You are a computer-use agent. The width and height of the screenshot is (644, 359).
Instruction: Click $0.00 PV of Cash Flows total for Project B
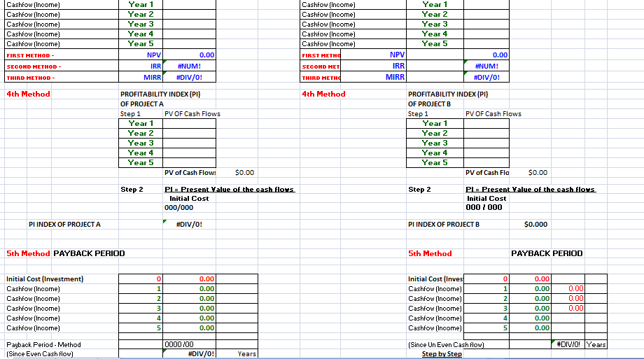(x=538, y=173)
